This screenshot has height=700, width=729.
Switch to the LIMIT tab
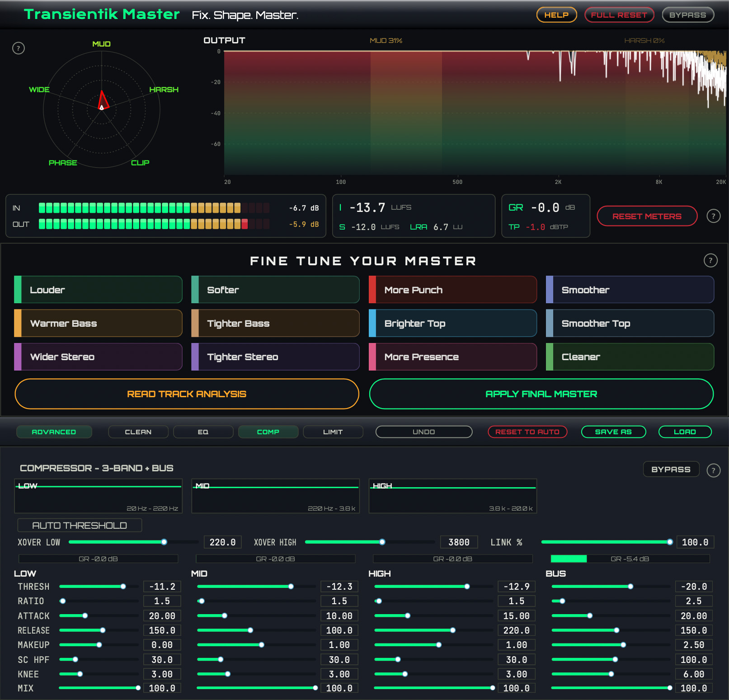point(333,432)
